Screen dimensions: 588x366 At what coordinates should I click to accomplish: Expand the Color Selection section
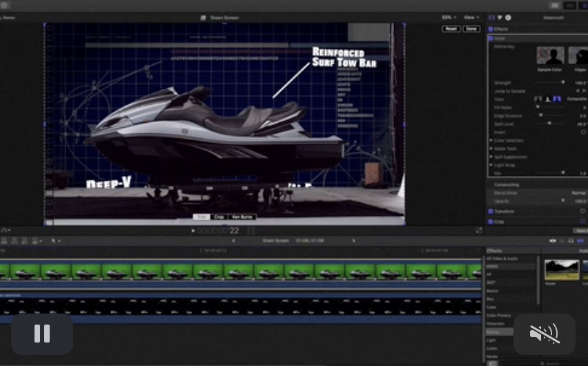point(491,140)
